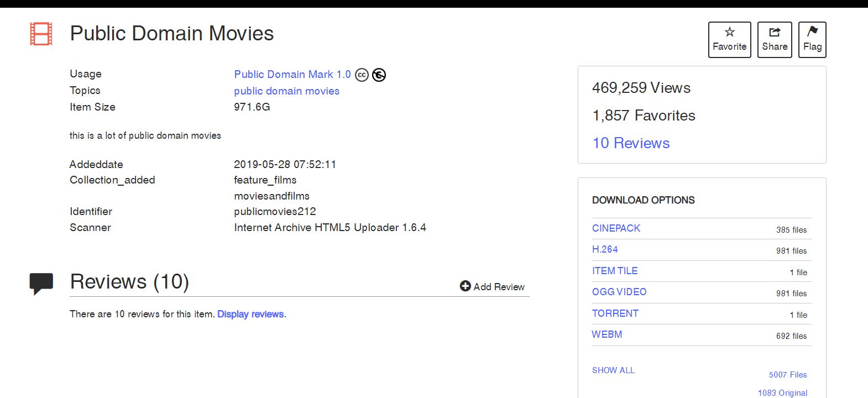The width and height of the screenshot is (868, 398).
Task: Click the Collection_added field label
Action: pyautogui.click(x=112, y=180)
